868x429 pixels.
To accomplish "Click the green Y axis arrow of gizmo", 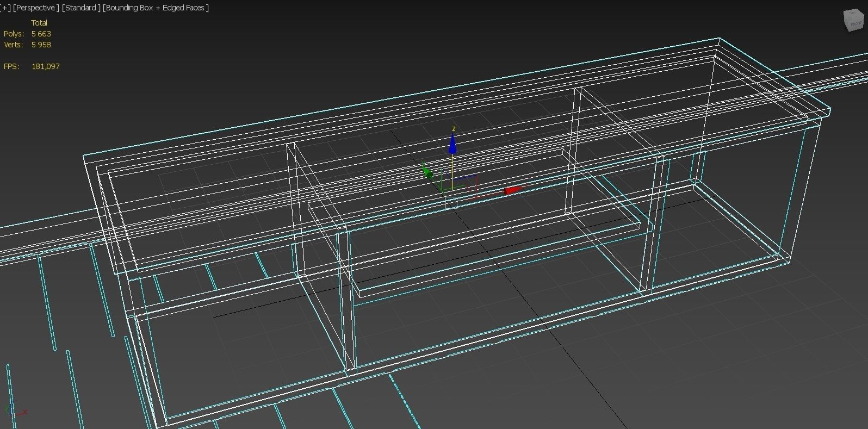I will click(x=427, y=172).
